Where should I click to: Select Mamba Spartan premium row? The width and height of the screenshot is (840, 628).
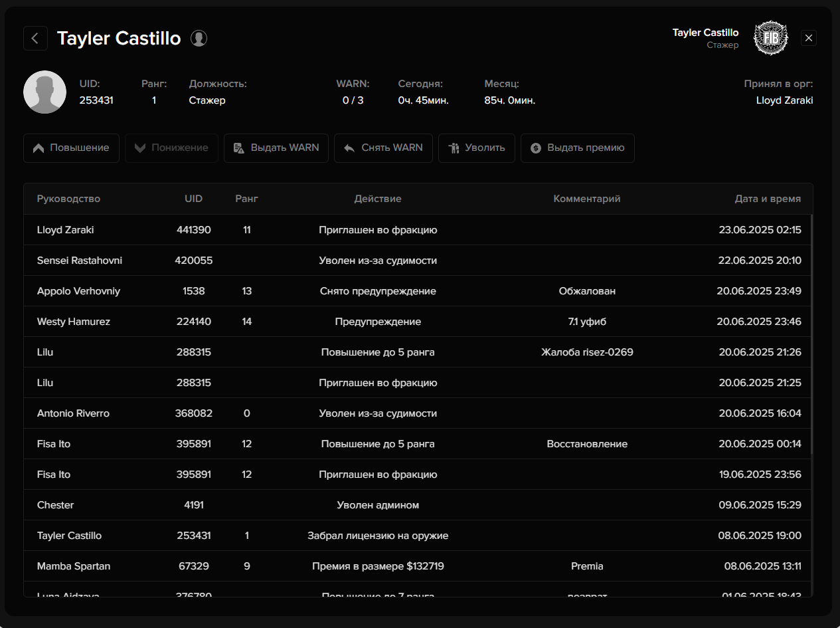(418, 566)
